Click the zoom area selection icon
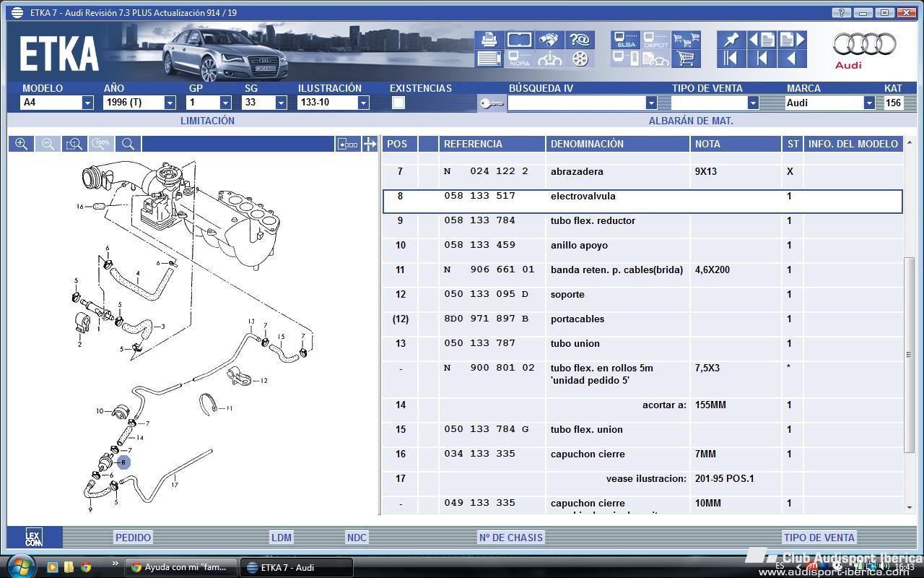Image resolution: width=924 pixels, height=578 pixels. pos(74,144)
